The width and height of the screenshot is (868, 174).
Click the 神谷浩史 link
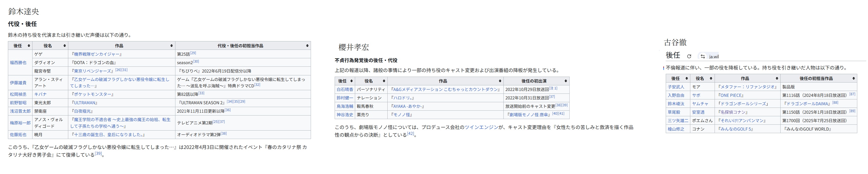[x=345, y=115]
